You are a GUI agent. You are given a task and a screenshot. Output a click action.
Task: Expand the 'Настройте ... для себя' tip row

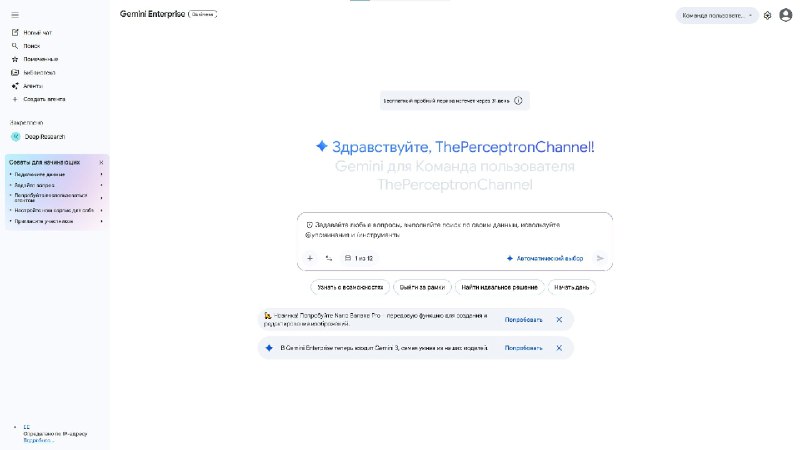click(x=56, y=210)
